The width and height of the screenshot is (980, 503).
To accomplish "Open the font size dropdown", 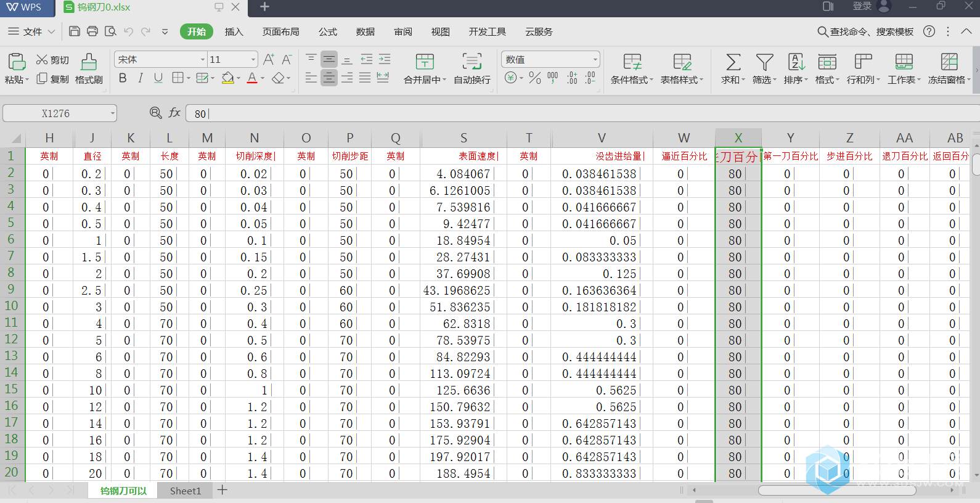I will coord(253,60).
